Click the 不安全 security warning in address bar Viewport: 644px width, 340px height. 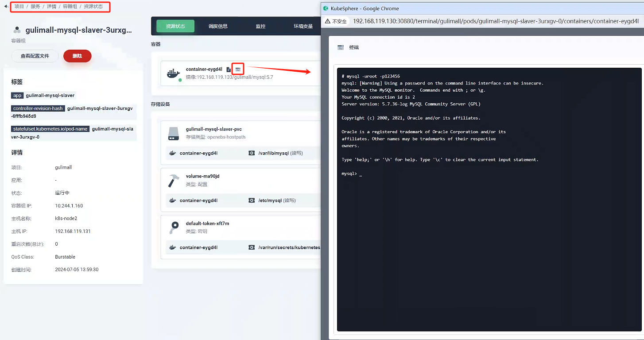click(336, 21)
